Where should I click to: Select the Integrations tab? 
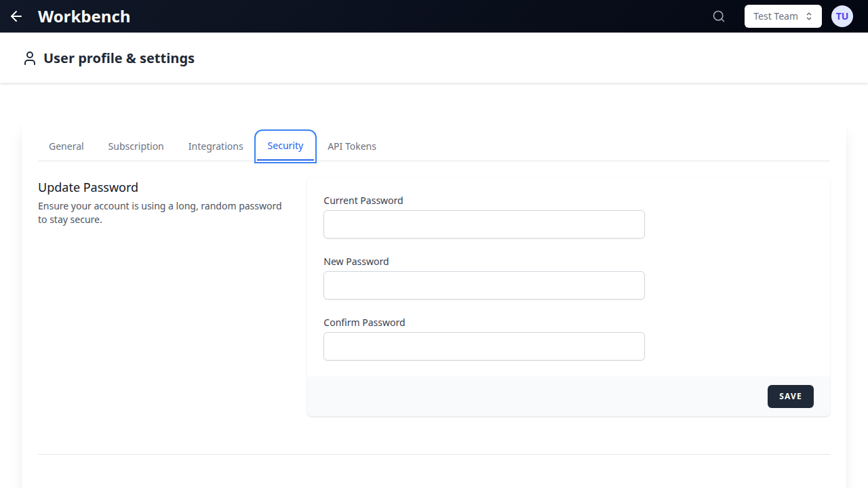pyautogui.click(x=216, y=146)
